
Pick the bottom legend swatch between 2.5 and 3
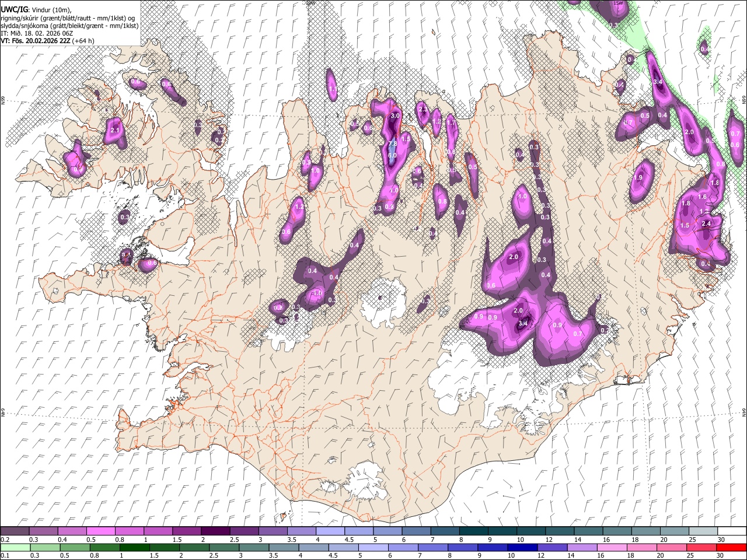224,547
